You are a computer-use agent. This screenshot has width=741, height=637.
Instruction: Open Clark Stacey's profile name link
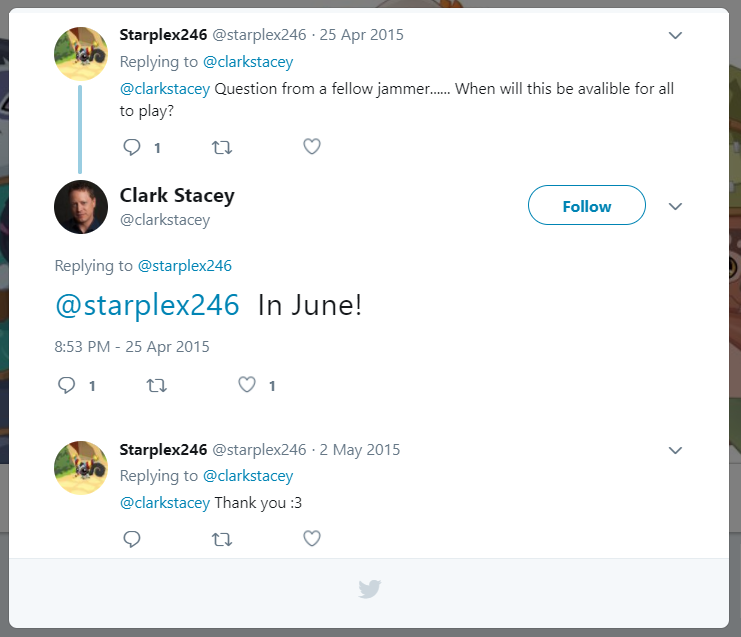click(177, 195)
